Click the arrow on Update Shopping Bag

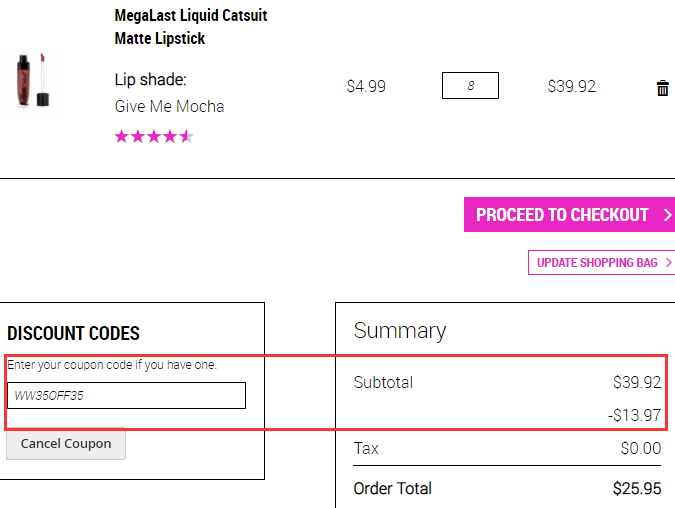668,263
